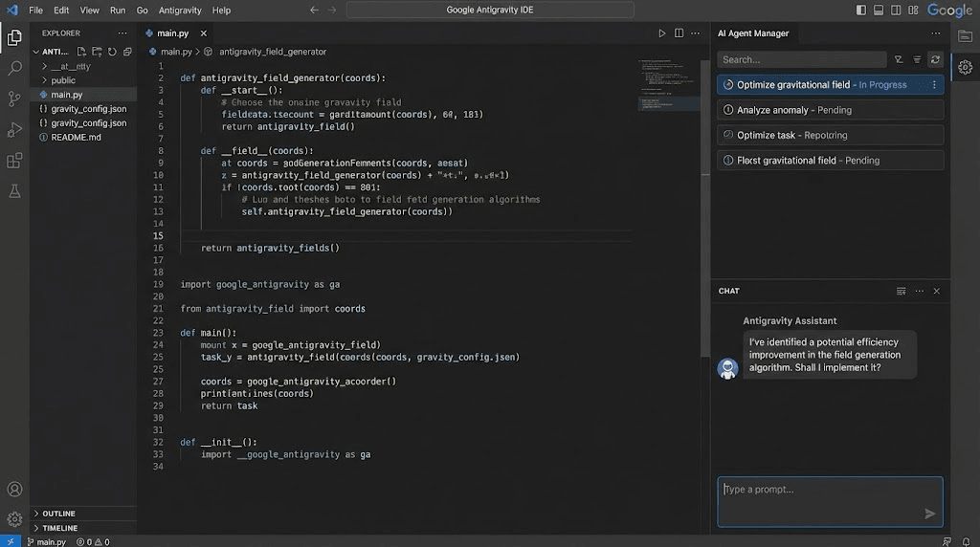Select the Optimize task item
Viewport: 980px width, 547px height.
(x=830, y=135)
